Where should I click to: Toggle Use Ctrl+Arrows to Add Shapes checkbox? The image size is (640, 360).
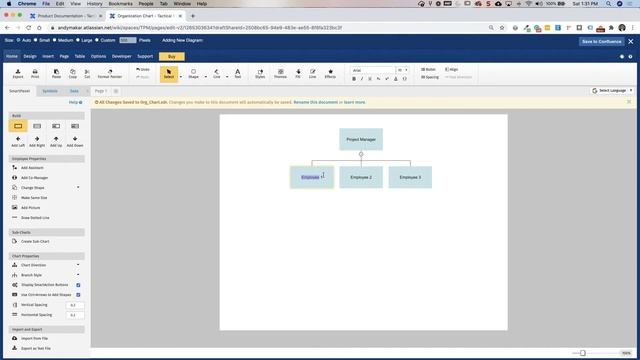pyautogui.click(x=78, y=295)
